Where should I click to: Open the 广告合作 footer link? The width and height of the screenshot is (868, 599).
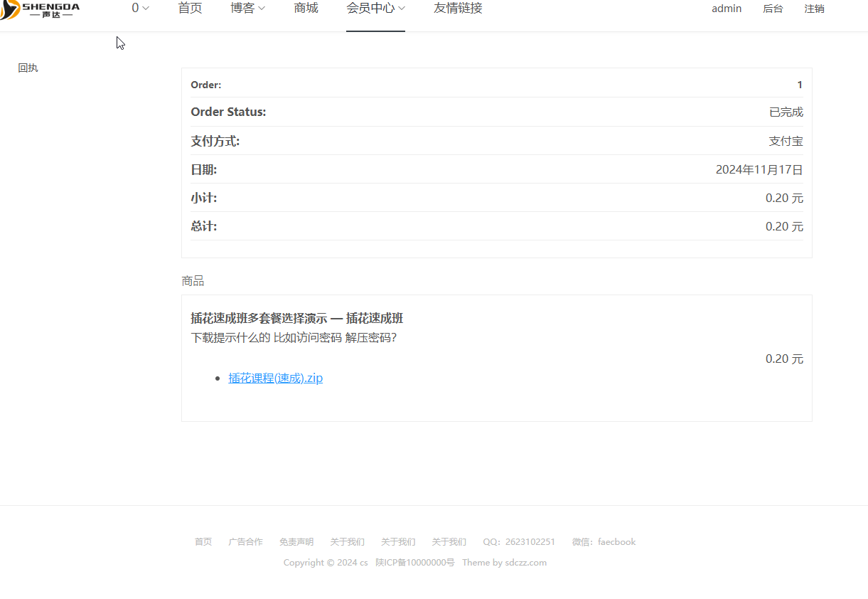coord(245,542)
